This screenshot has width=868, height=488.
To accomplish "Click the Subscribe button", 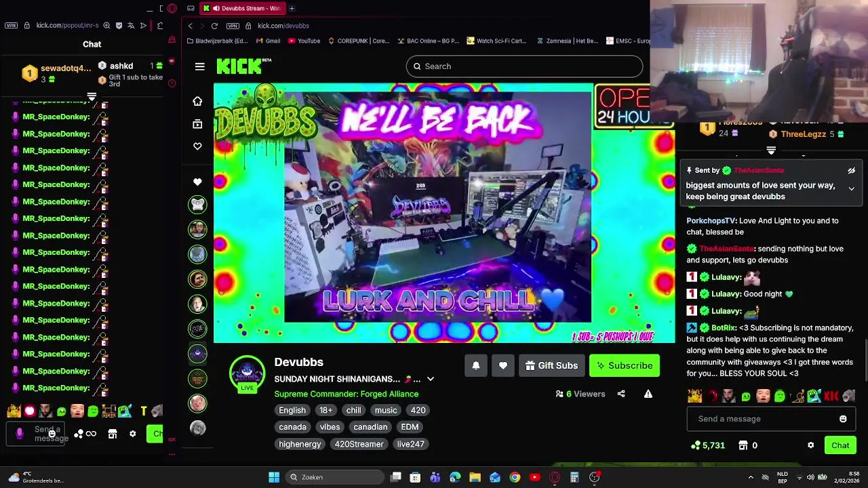I will click(625, 365).
